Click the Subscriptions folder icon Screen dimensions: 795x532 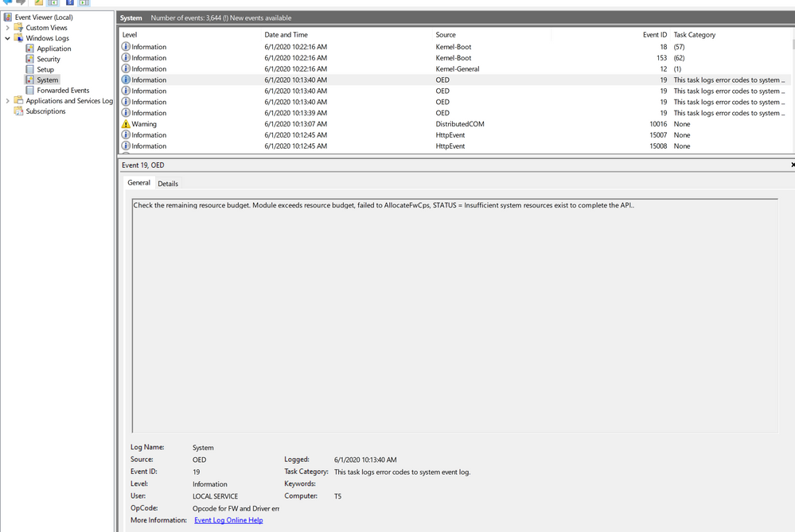pos(19,111)
